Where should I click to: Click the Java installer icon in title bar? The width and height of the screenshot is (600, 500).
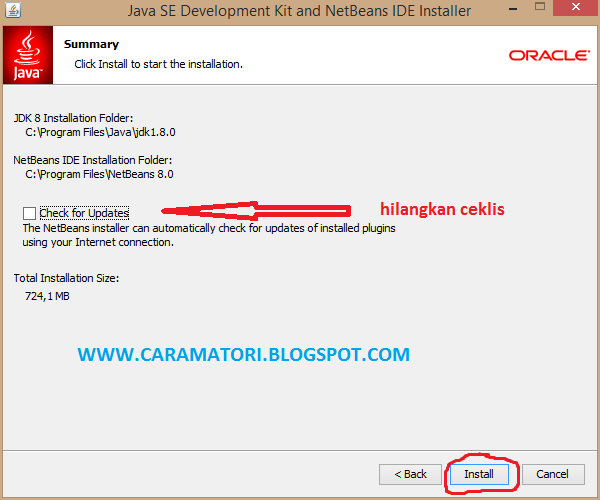point(13,10)
